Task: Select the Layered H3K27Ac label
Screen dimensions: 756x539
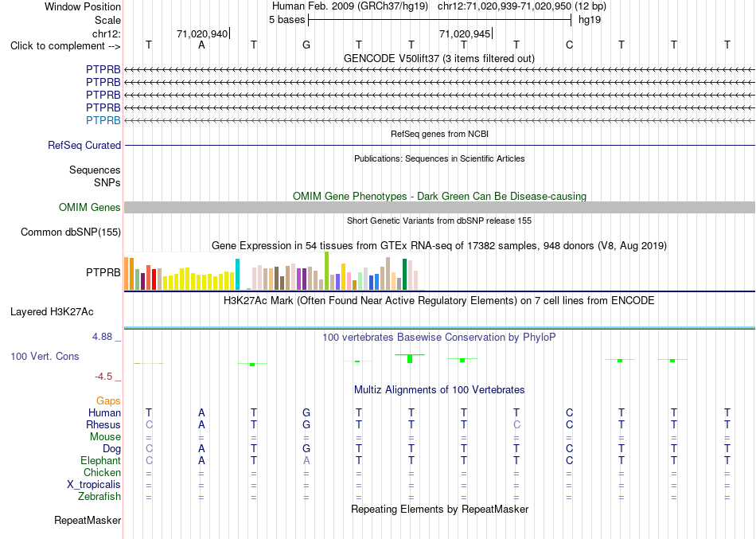Action: [52, 312]
